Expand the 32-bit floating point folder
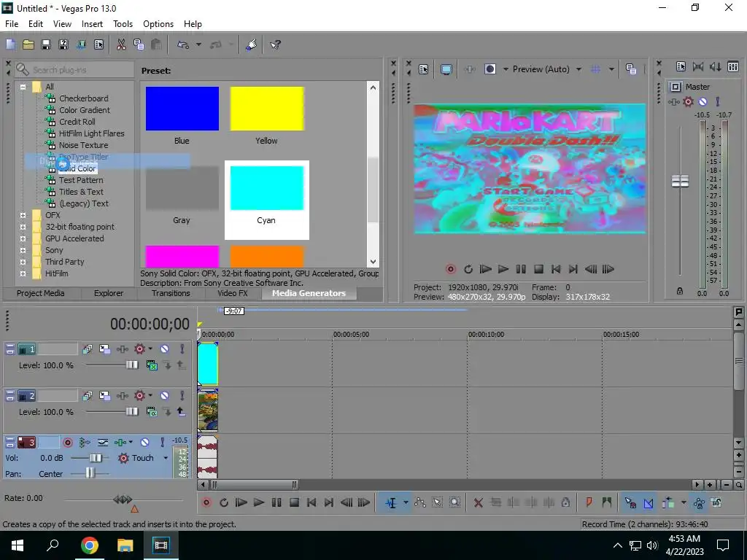 click(23, 227)
